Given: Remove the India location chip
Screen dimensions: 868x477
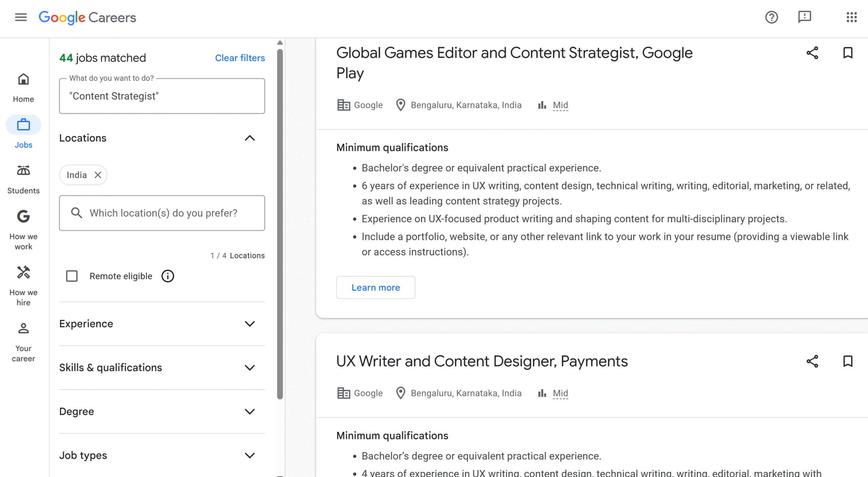Looking at the screenshot, I should coord(98,175).
